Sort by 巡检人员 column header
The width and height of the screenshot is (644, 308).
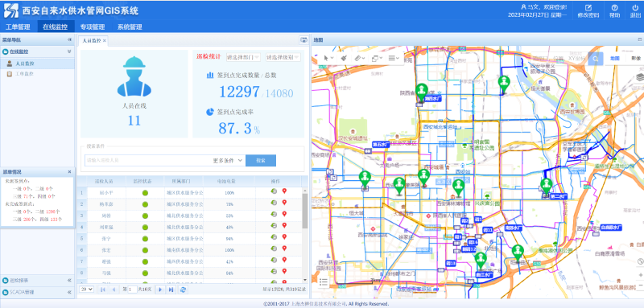pyautogui.click(x=104, y=181)
